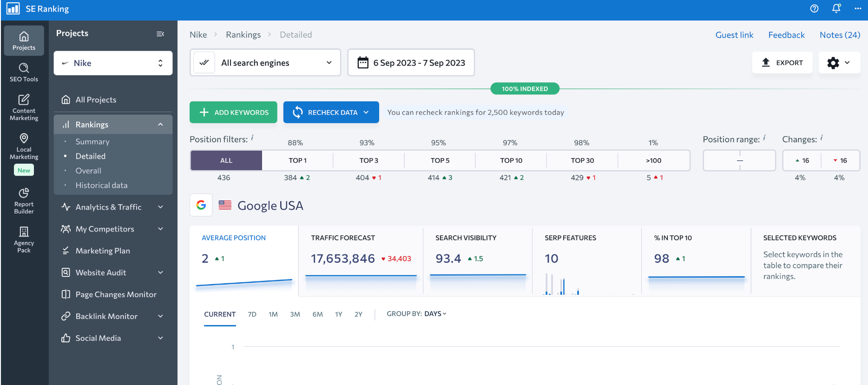Click the Export button

pos(783,62)
